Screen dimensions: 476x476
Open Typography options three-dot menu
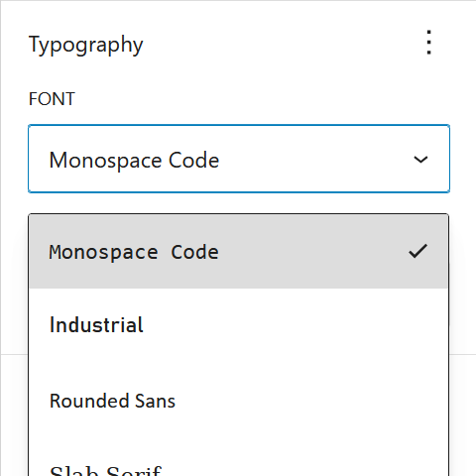pos(428,43)
